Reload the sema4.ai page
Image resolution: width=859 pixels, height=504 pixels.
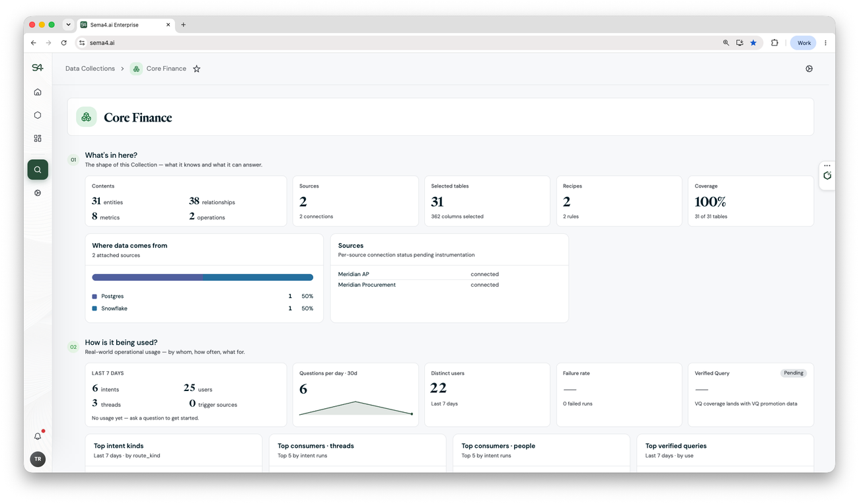[64, 43]
